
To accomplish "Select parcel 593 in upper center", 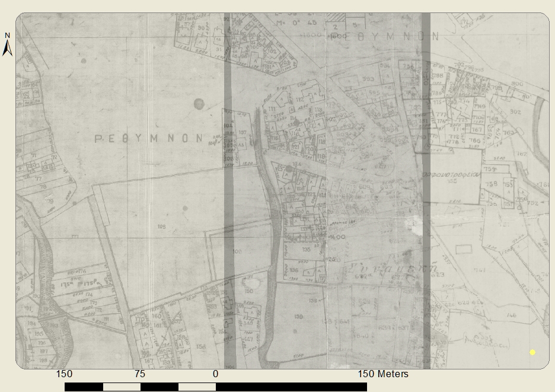I will pos(368,79).
